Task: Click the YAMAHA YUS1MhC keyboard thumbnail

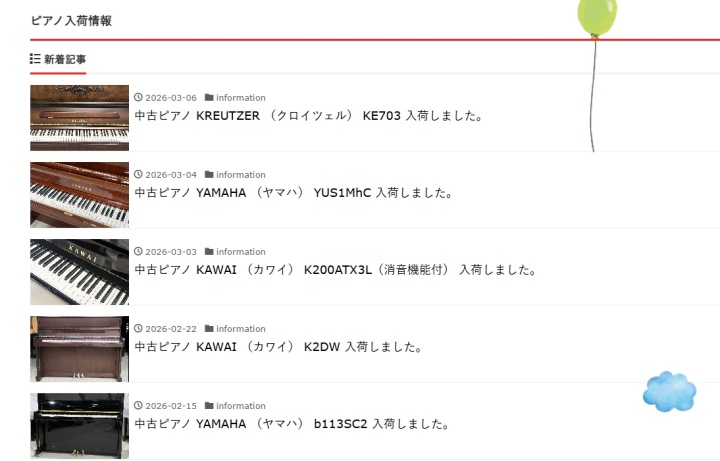Action: pyautogui.click(x=79, y=194)
